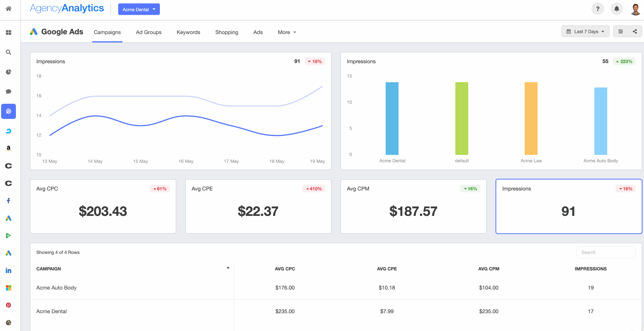The height and width of the screenshot is (331, 644).
Task: Select the Impressions 91 stat card
Action: click(x=569, y=206)
